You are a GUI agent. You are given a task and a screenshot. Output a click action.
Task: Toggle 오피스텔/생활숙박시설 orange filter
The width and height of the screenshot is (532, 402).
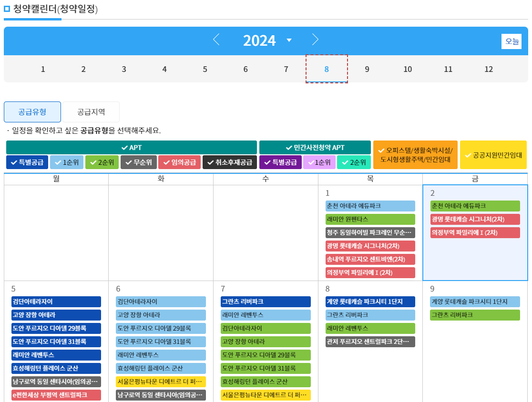[415, 155]
